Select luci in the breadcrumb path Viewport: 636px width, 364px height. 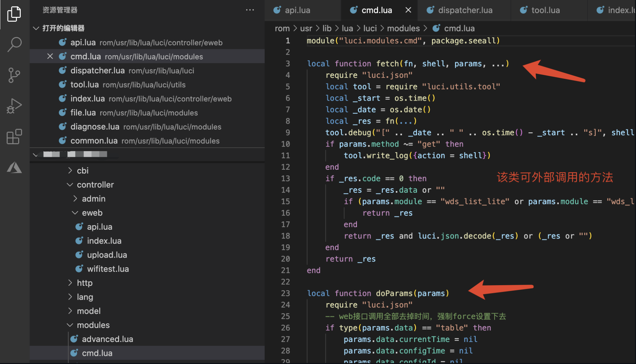370,29
